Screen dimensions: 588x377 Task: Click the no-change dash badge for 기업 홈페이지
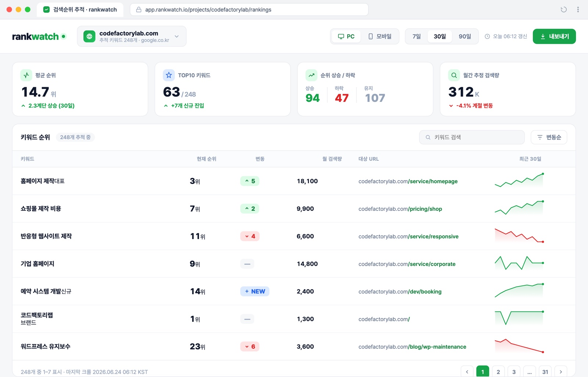[x=247, y=264]
